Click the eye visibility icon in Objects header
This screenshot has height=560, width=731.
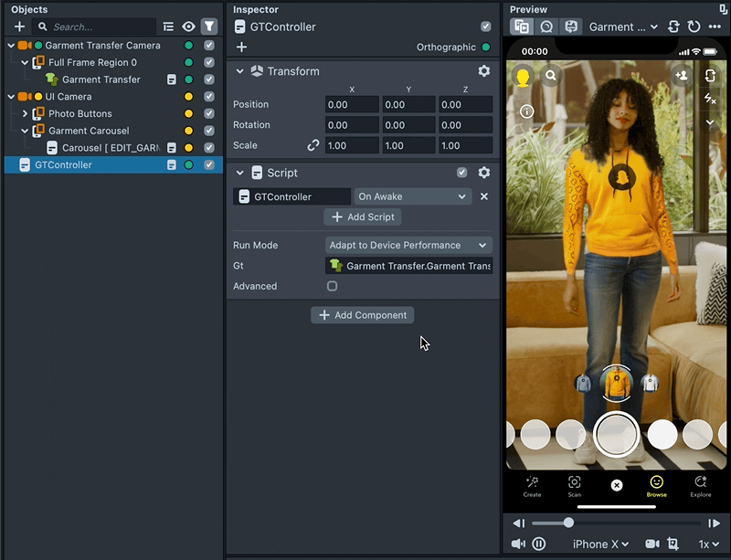189,27
